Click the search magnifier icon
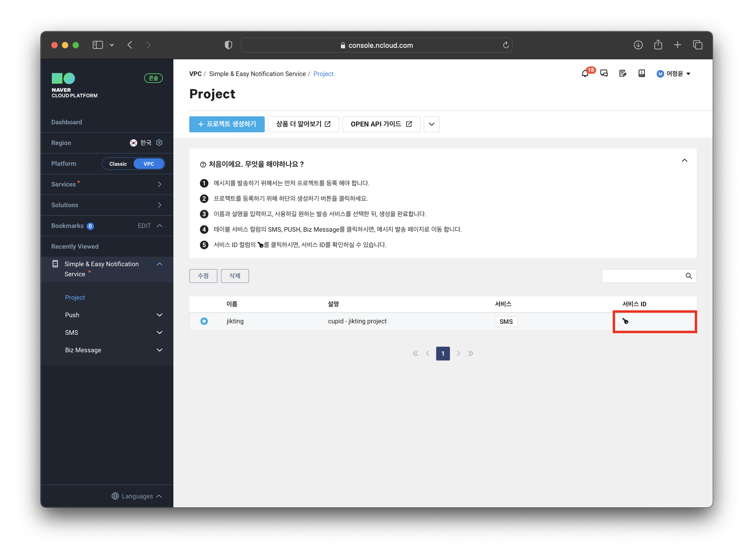Screen dimensions: 756x553 [x=689, y=276]
